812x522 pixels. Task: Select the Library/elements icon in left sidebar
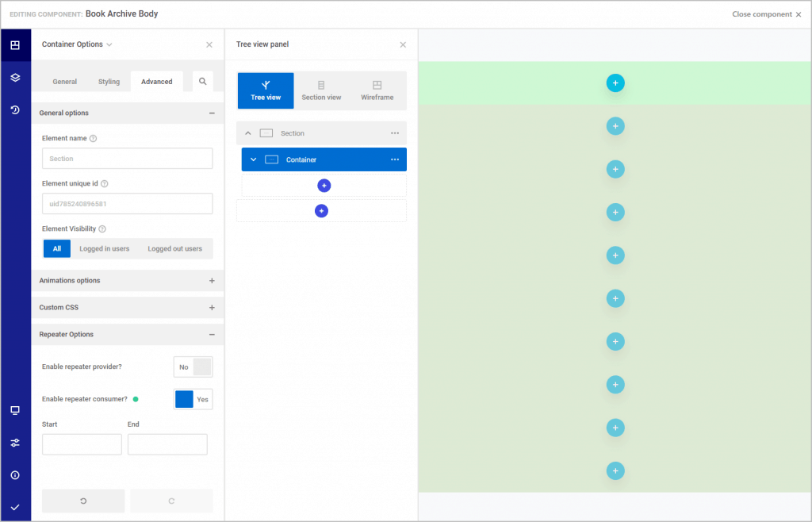(16, 78)
